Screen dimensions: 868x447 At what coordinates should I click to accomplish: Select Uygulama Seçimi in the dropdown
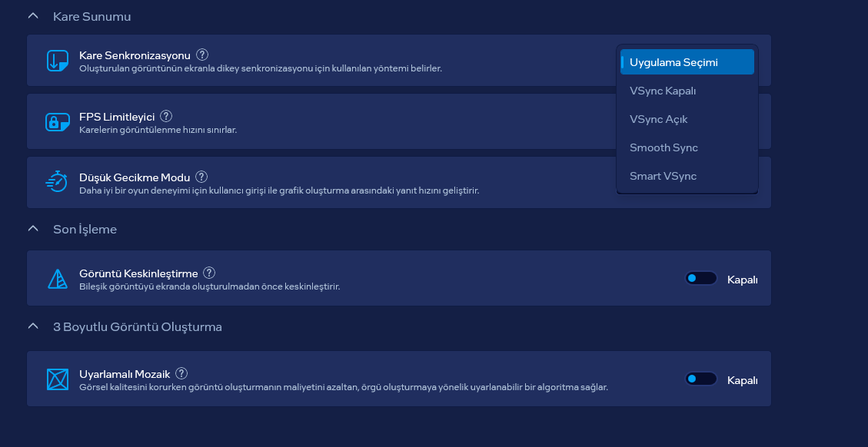click(x=687, y=62)
